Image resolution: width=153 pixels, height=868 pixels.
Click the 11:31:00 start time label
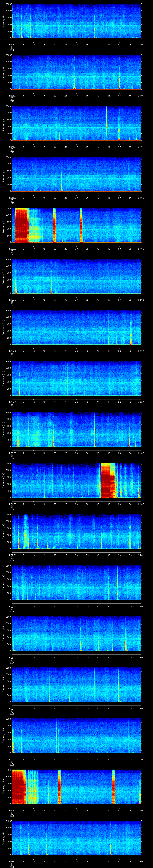pyautogui.click(x=12, y=504)
